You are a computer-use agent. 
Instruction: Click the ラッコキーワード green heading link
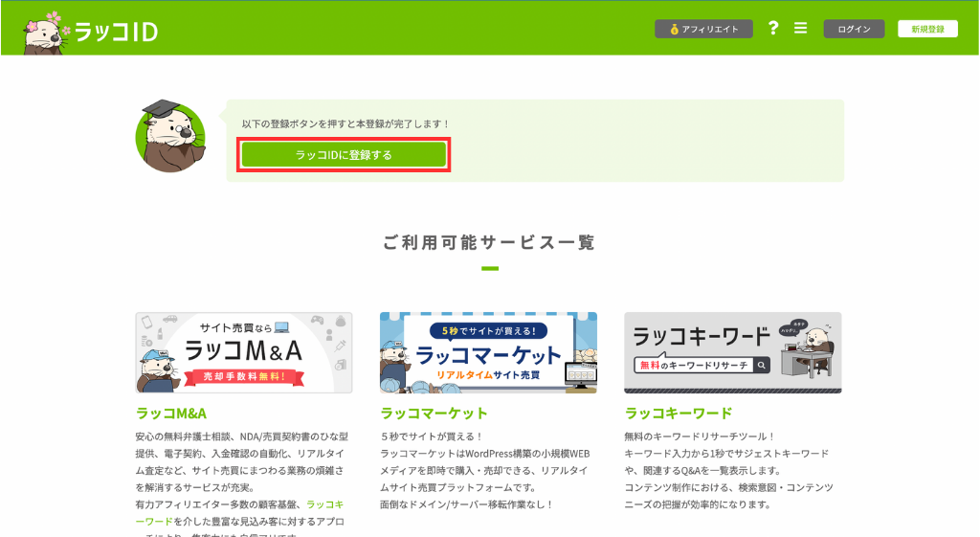pyautogui.click(x=679, y=414)
